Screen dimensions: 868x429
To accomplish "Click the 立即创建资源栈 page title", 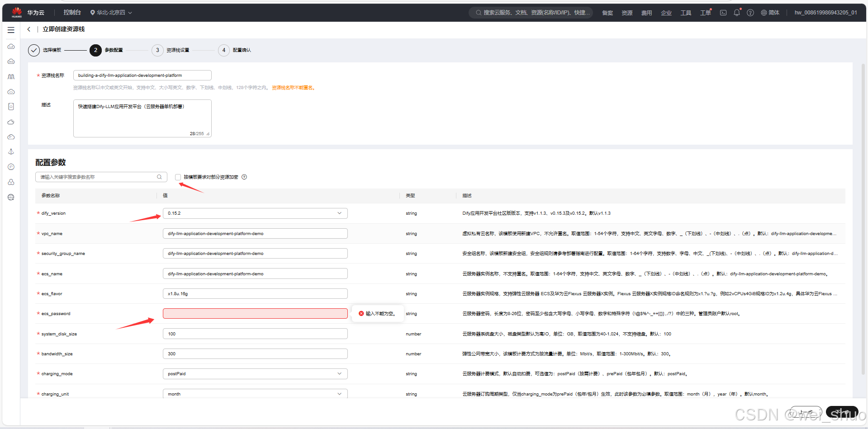I will click(64, 29).
